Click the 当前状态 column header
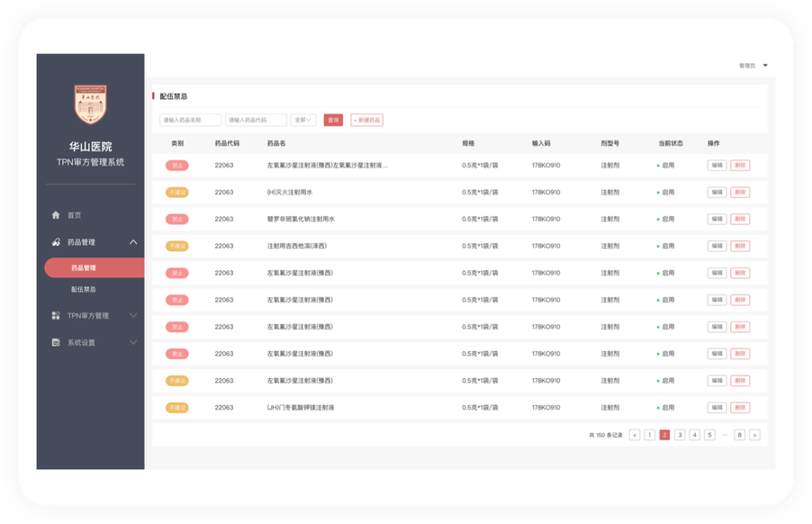Viewport: 812px width, 524px height. (671, 143)
